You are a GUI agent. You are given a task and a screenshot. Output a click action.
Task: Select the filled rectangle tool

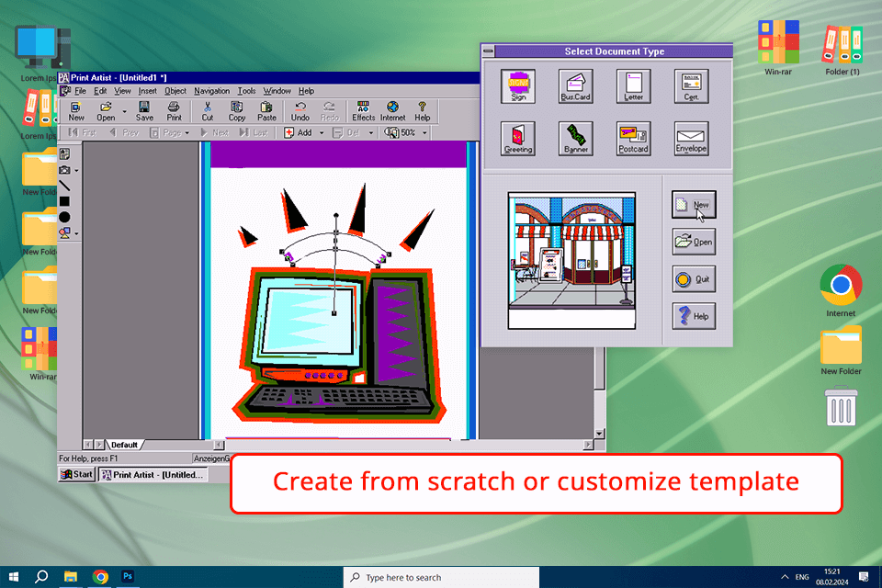point(64,201)
